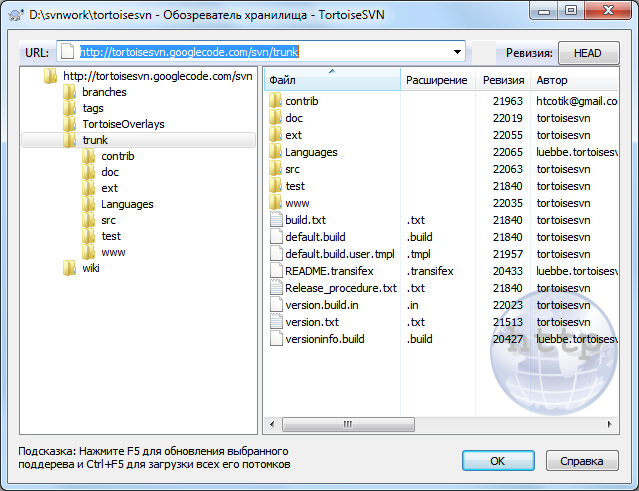The width and height of the screenshot is (639, 491).
Task: Click the page icon in URL box
Action: 67,52
